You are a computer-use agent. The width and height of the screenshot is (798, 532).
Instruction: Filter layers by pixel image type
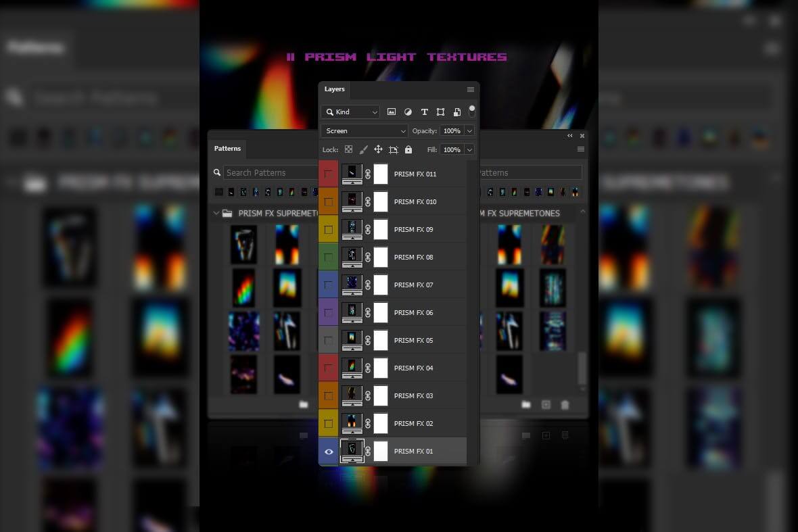392,112
